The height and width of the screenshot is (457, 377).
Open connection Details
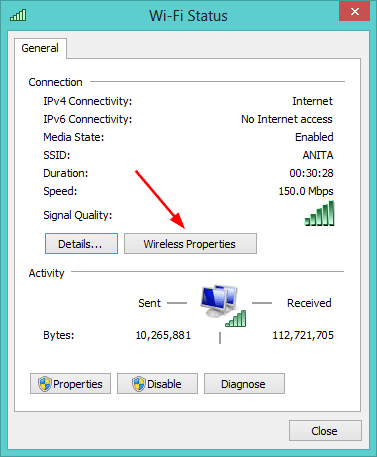[81, 244]
